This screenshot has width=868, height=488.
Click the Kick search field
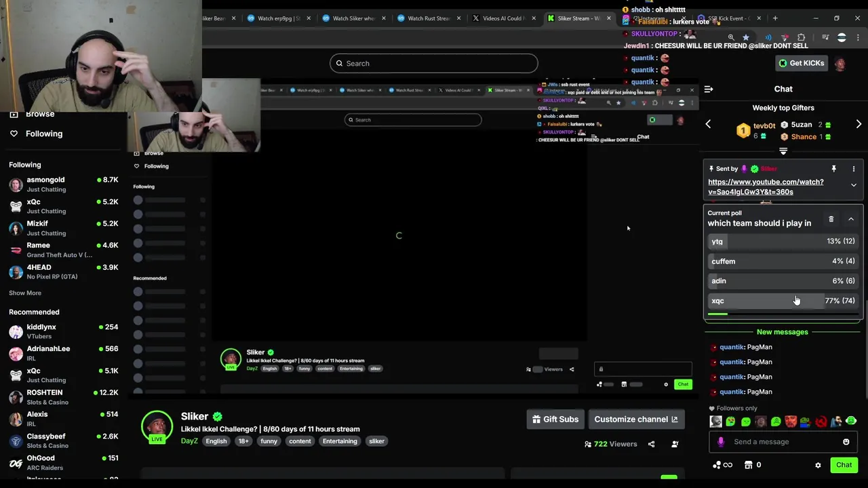click(x=434, y=63)
